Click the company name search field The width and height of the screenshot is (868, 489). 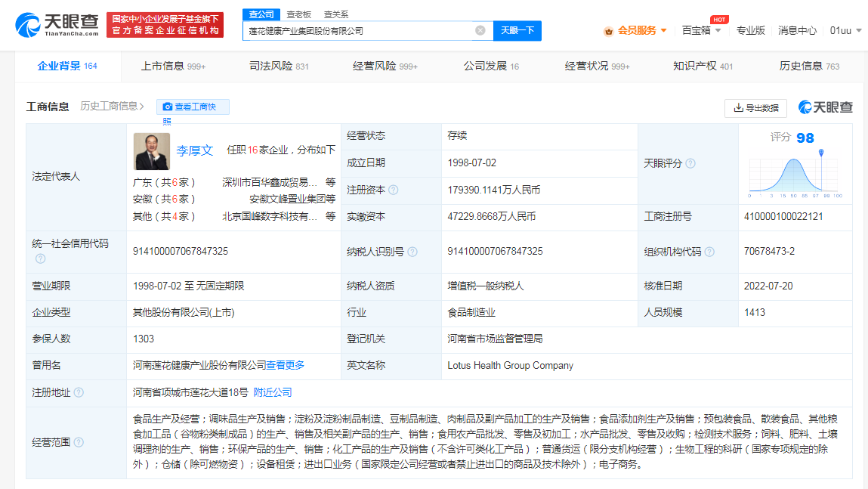[359, 31]
